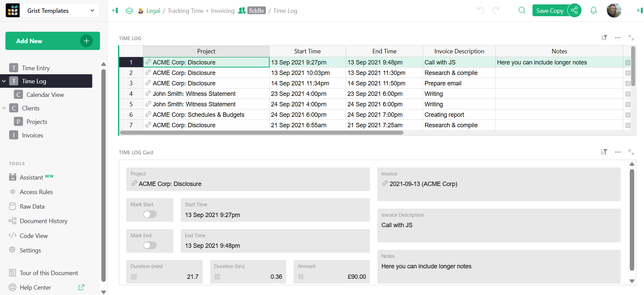The height and width of the screenshot is (295, 644).
Task: Click the table's horizontal scrollbar
Action: [x=262, y=133]
